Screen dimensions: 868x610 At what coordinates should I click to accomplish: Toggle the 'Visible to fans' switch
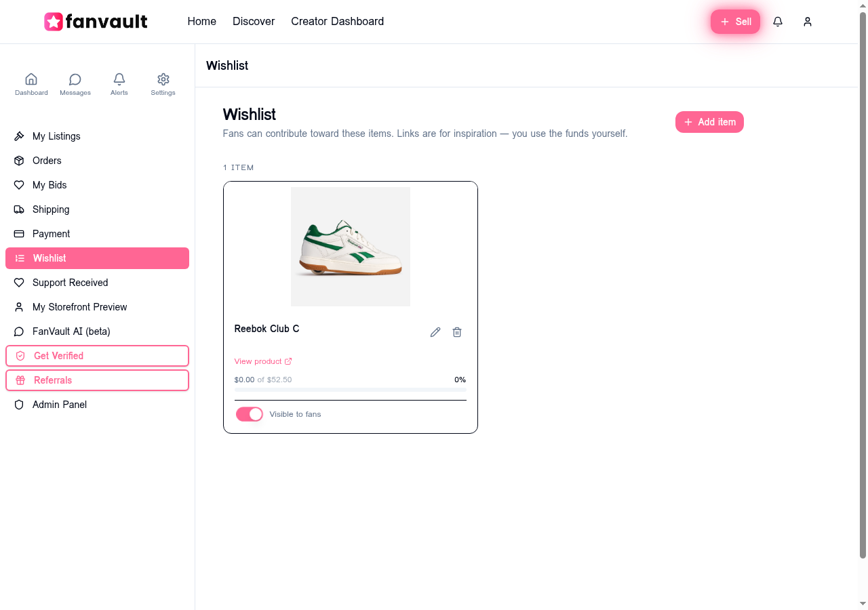pos(249,413)
